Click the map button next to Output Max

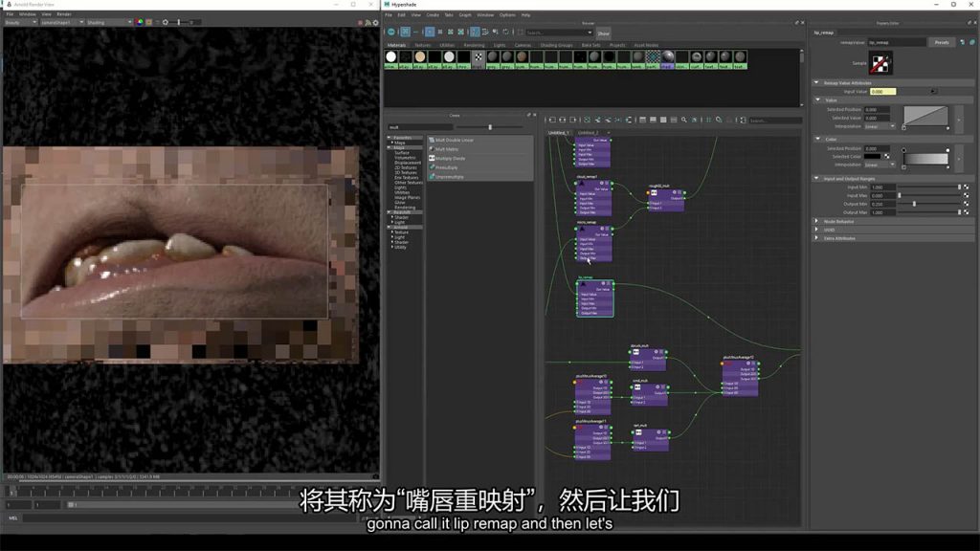click(x=967, y=212)
